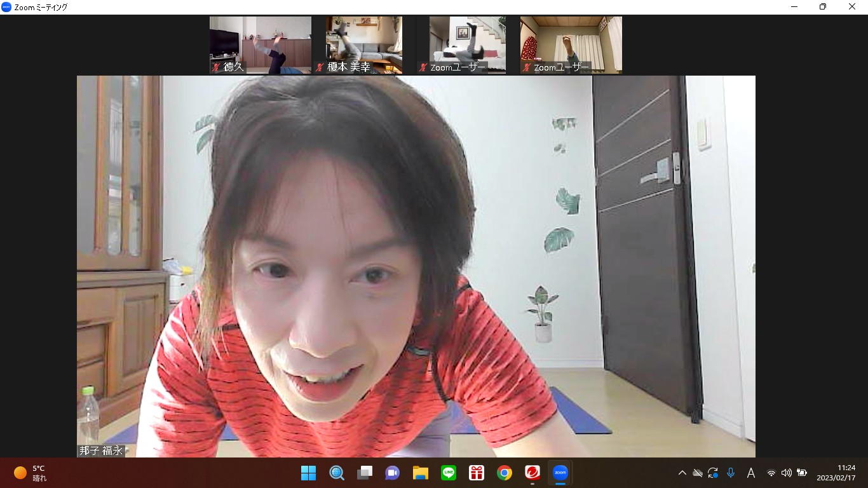Minimize the Zoom meeting window
868x488 pixels.
(795, 7)
